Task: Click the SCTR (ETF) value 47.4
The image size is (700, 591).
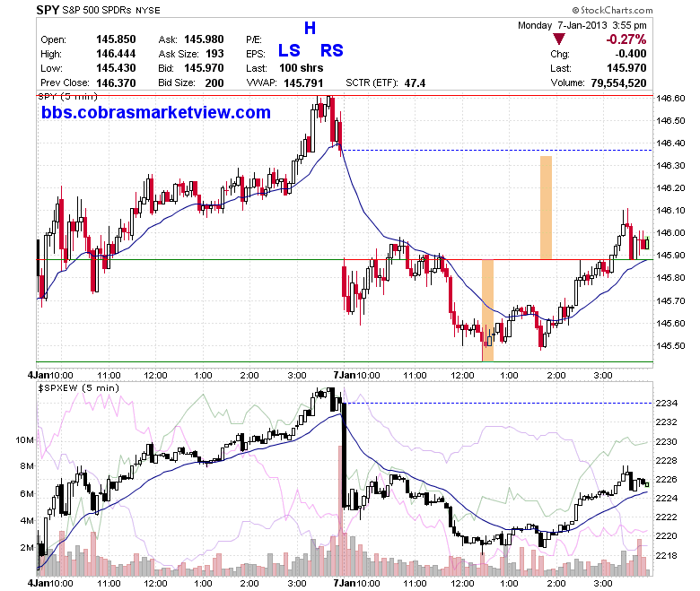Action: (x=415, y=83)
